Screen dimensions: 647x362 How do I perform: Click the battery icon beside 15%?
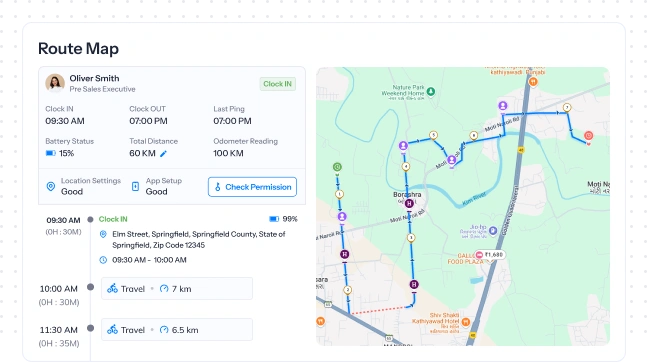(50, 153)
